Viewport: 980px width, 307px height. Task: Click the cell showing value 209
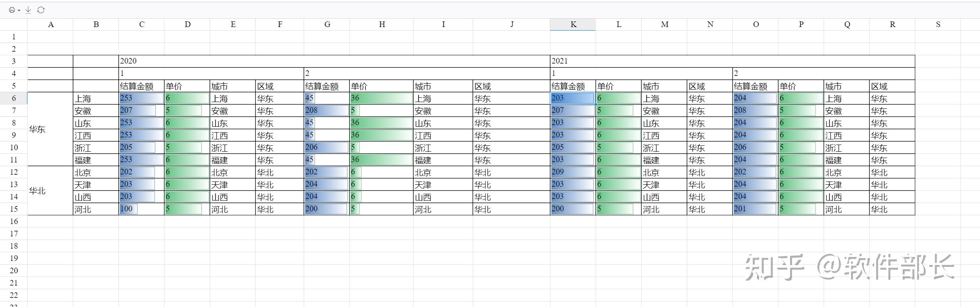[572, 172]
